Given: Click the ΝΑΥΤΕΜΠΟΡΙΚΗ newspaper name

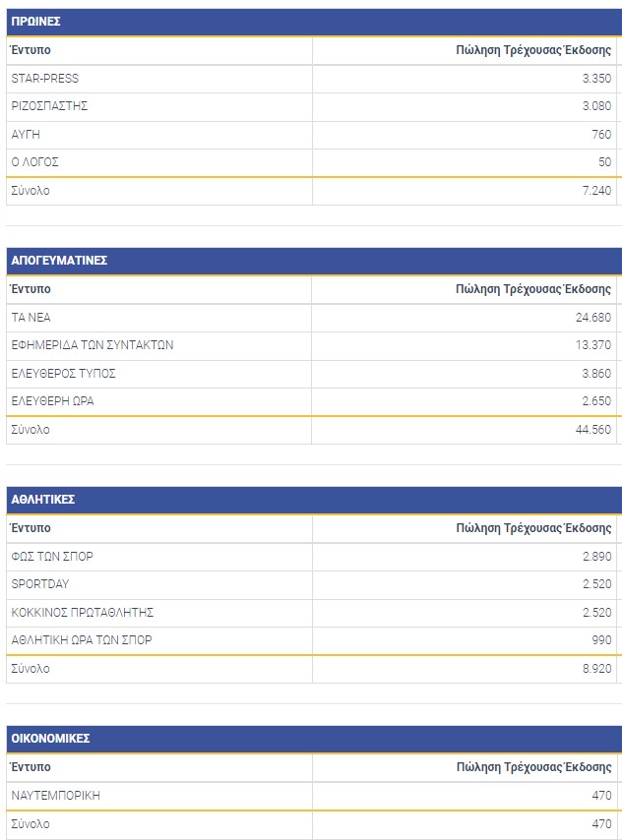Looking at the screenshot, I should click(55, 796).
